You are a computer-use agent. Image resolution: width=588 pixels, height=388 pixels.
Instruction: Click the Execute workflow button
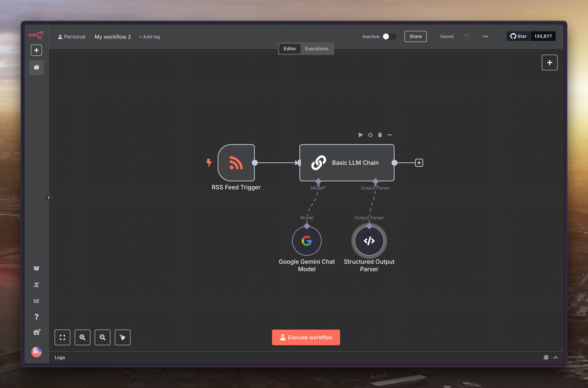coord(306,337)
